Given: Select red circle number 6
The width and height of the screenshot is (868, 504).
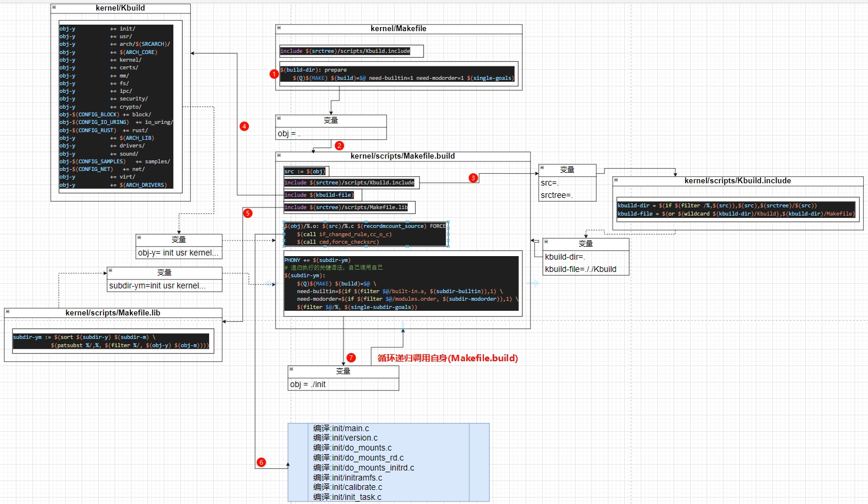Looking at the screenshot, I should (x=261, y=462).
